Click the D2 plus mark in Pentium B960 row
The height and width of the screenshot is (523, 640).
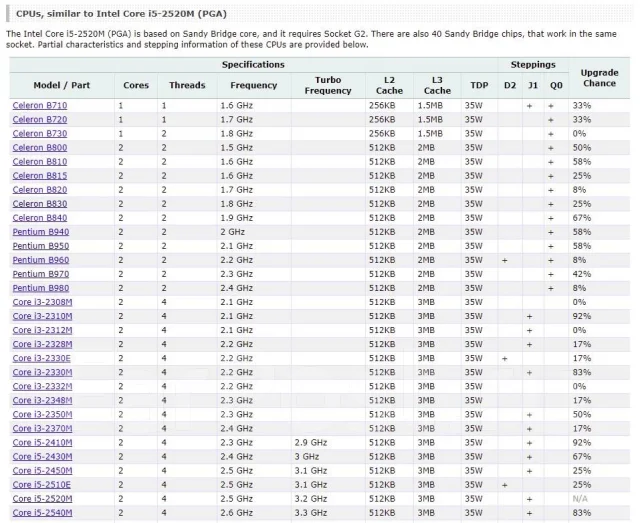[504, 260]
